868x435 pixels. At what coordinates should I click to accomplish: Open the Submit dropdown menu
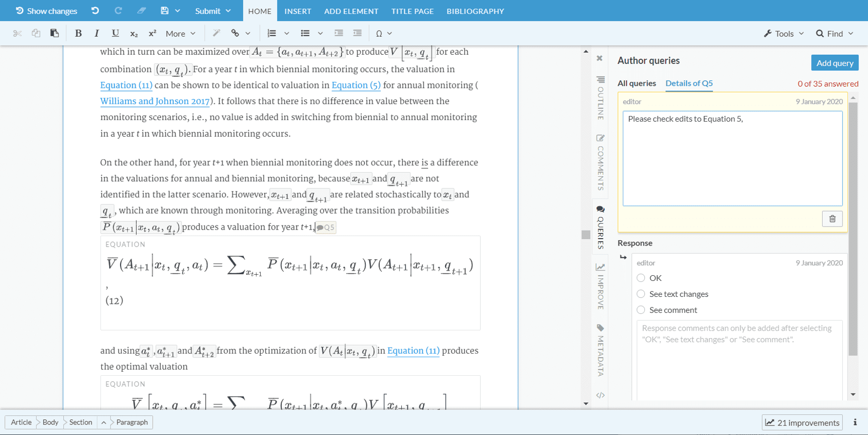coord(213,11)
